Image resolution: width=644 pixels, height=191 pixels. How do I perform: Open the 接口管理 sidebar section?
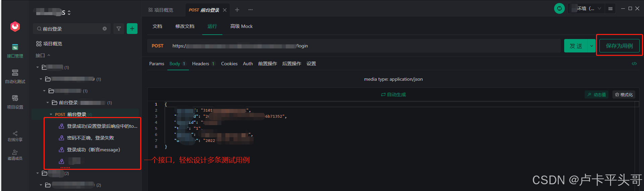pyautogui.click(x=15, y=51)
